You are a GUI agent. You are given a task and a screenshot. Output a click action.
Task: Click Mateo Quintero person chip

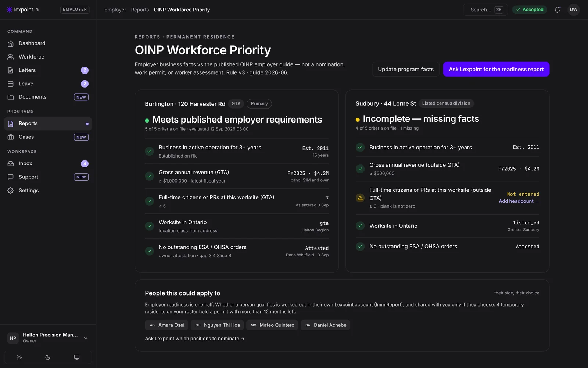click(272, 325)
